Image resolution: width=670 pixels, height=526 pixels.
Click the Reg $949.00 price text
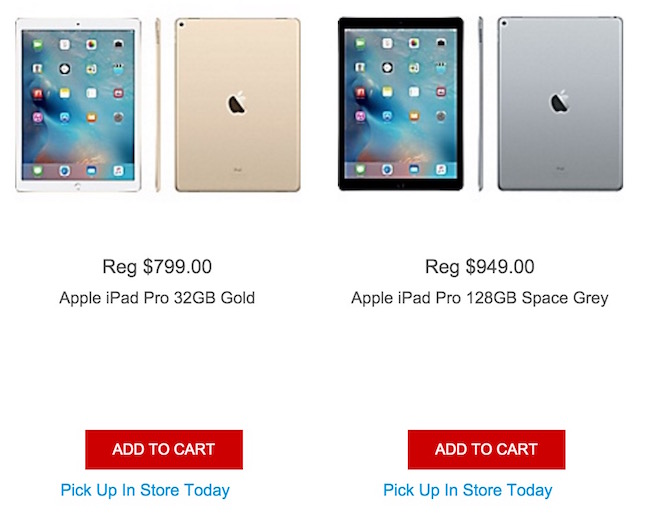pyautogui.click(x=479, y=267)
